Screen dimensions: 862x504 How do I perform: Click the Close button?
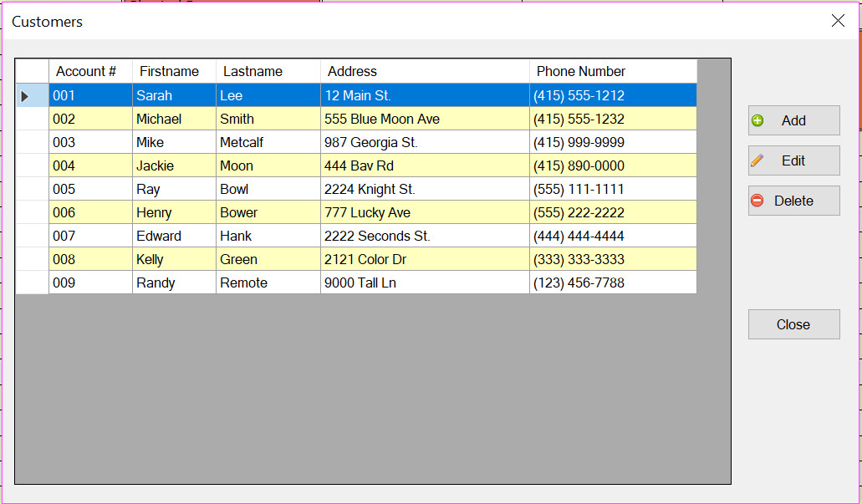(x=793, y=324)
